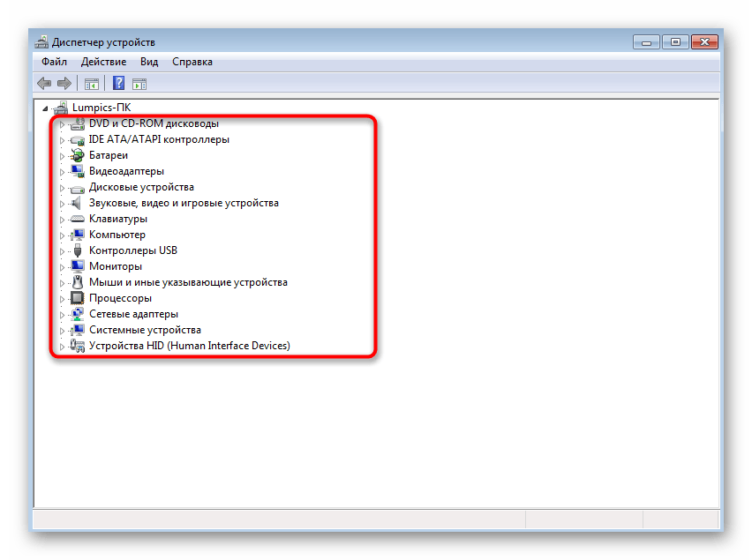Open the Файл menu
752x560 pixels.
54,62
